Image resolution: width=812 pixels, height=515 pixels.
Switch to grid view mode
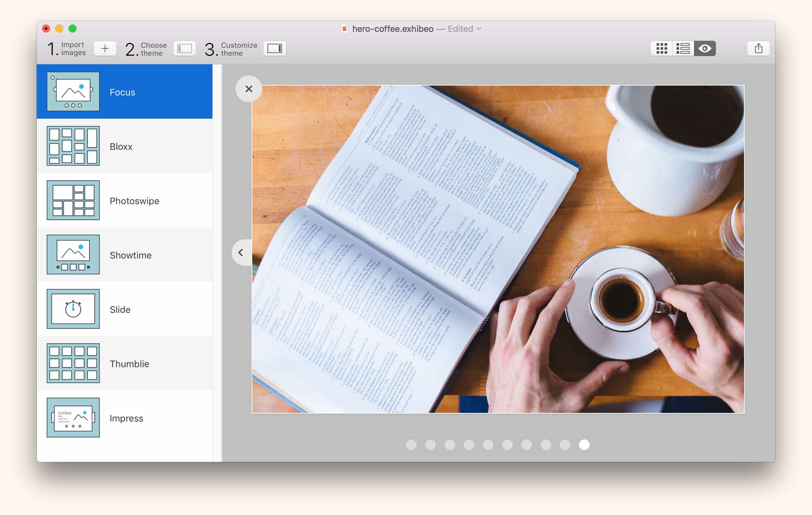[x=661, y=48]
